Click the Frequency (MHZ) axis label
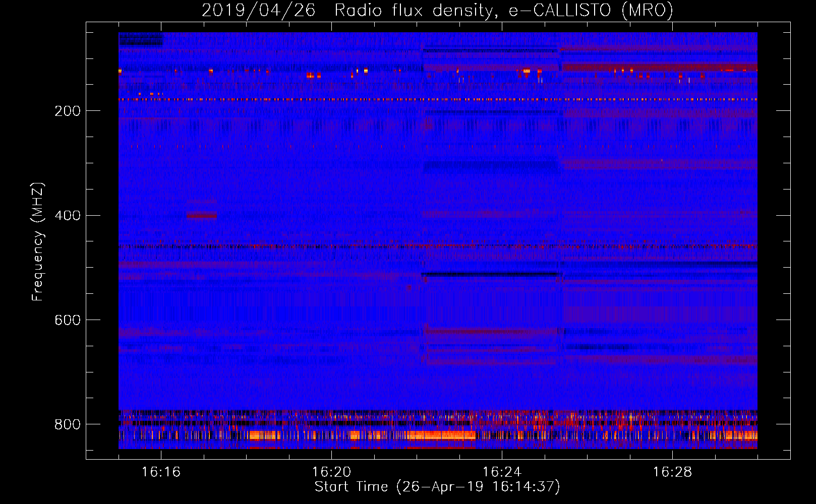 click(x=37, y=242)
